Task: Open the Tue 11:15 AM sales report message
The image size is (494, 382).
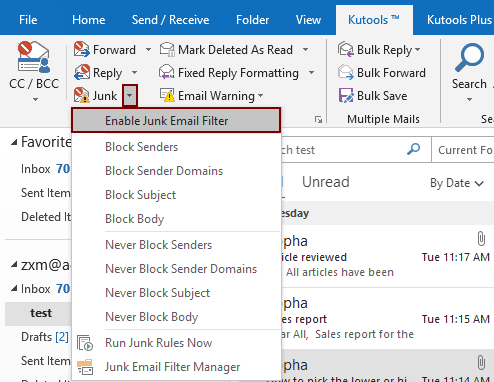Action: (388, 319)
